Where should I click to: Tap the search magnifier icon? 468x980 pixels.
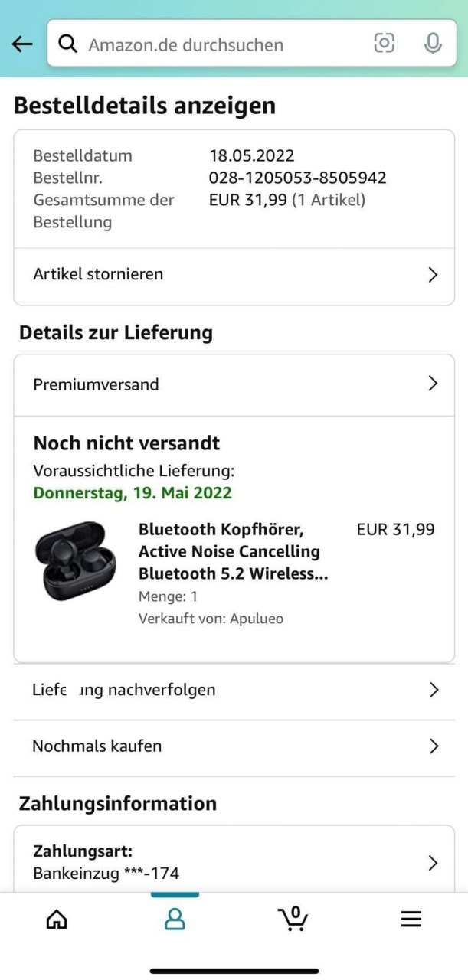coord(68,44)
